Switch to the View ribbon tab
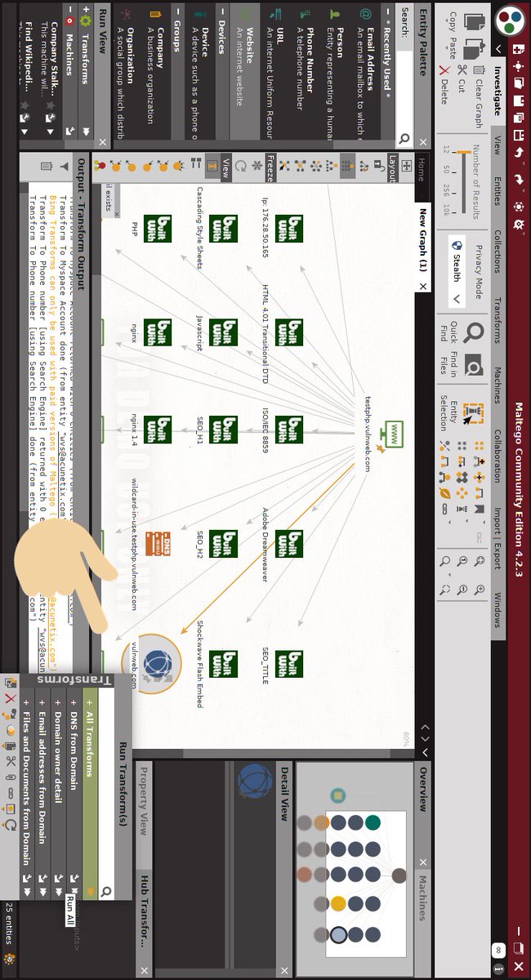The height and width of the screenshot is (980, 531). [496, 145]
